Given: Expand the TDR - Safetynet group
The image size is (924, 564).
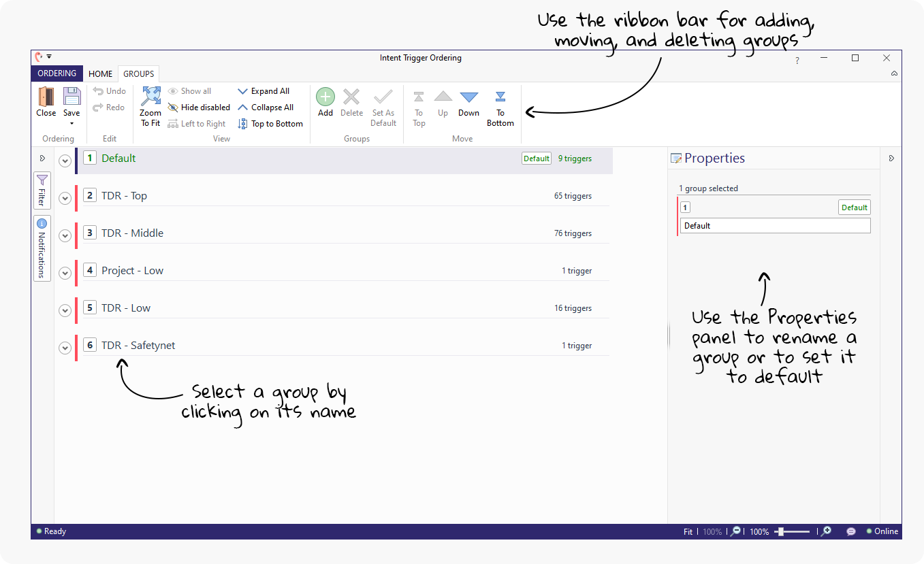Looking at the screenshot, I should tap(65, 348).
